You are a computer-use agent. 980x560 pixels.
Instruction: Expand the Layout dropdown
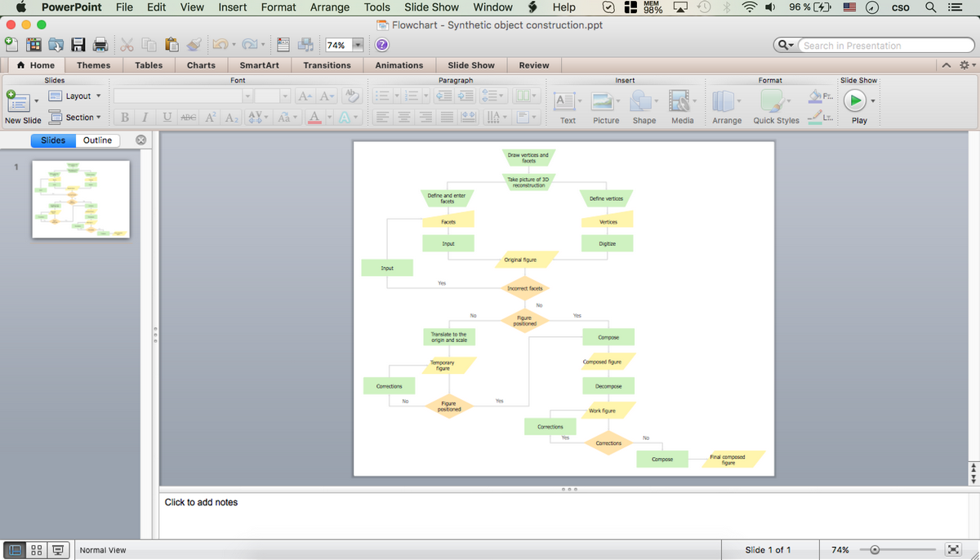click(x=99, y=96)
